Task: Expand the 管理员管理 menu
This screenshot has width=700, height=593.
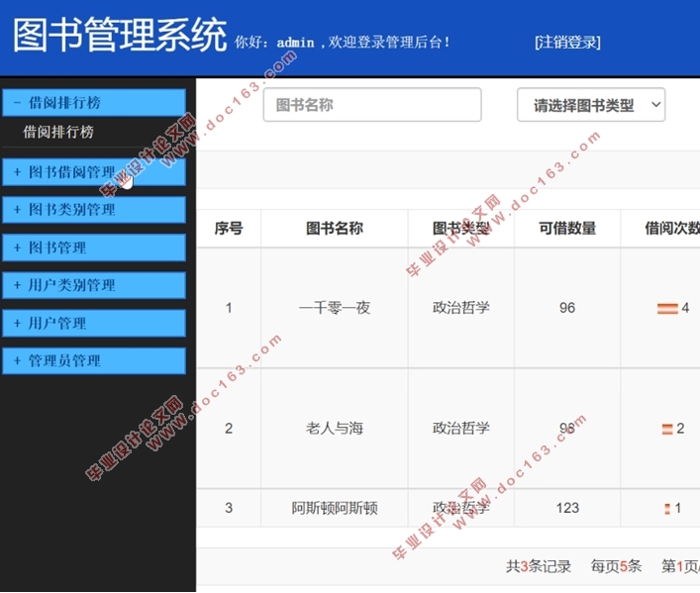Action: [x=94, y=360]
